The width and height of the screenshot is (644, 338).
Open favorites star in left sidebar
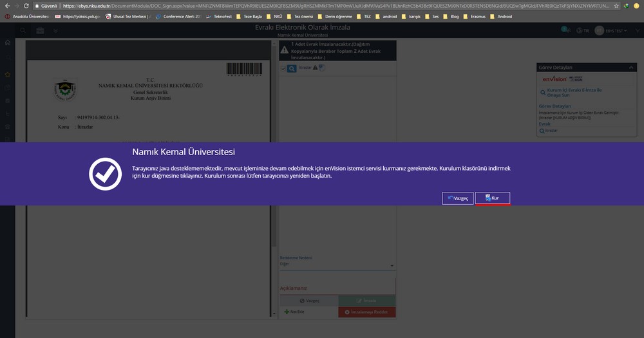pos(7,75)
